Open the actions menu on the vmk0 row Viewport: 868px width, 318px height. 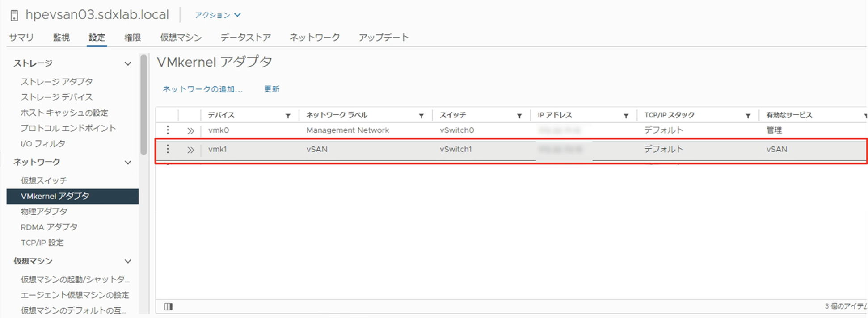[168, 130]
